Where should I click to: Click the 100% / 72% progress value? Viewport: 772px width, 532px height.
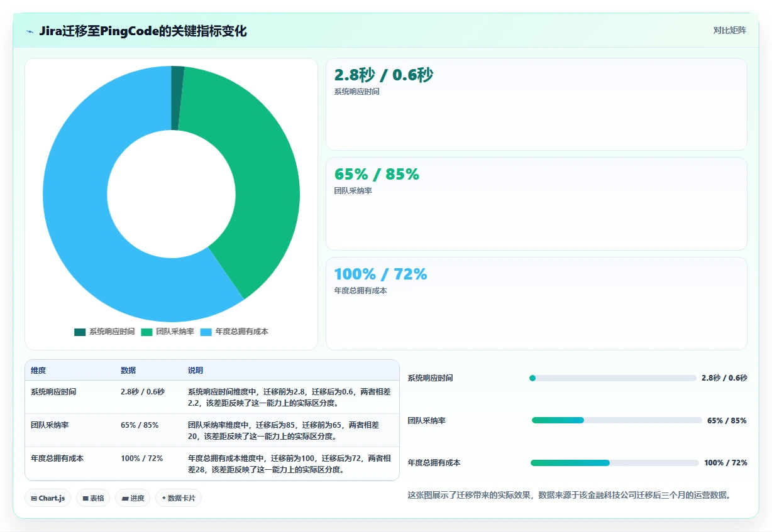pos(725,463)
